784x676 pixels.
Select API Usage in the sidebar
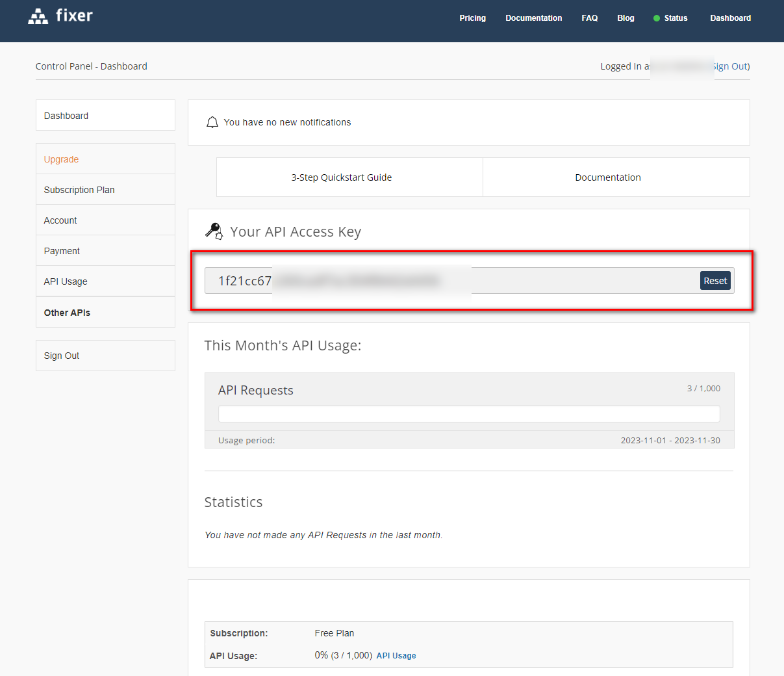click(66, 281)
